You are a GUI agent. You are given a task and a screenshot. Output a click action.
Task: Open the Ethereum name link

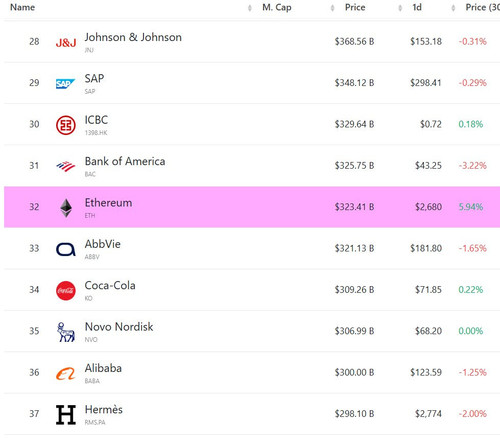click(x=108, y=203)
